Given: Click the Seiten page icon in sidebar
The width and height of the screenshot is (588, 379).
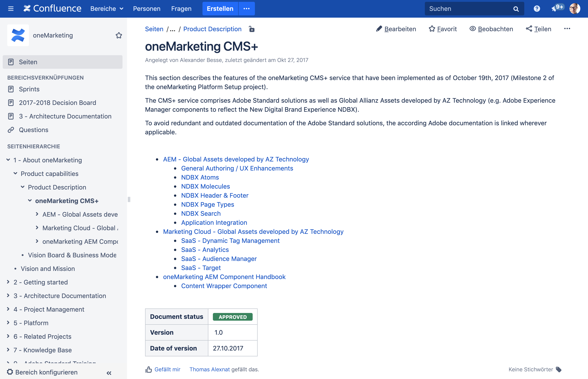Looking at the screenshot, I should pyautogui.click(x=11, y=62).
